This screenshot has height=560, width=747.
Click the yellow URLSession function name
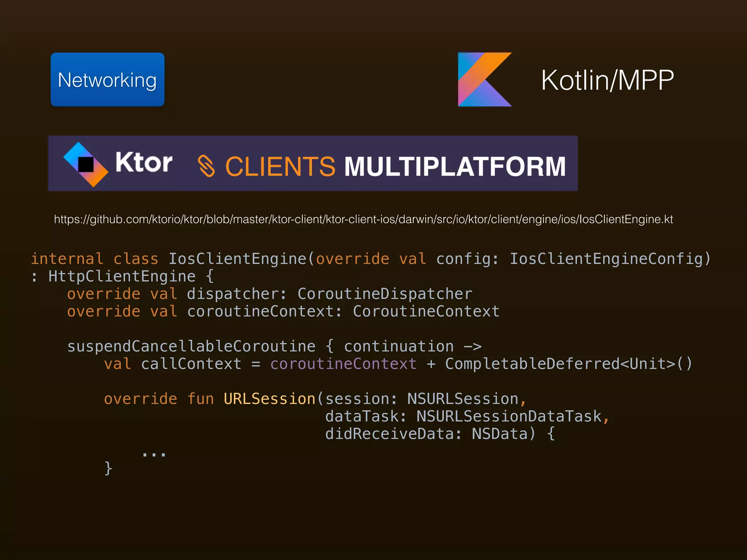(270, 399)
